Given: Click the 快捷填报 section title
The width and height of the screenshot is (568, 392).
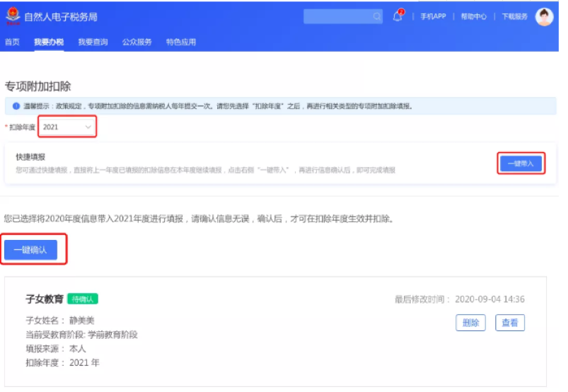Looking at the screenshot, I should point(30,157).
